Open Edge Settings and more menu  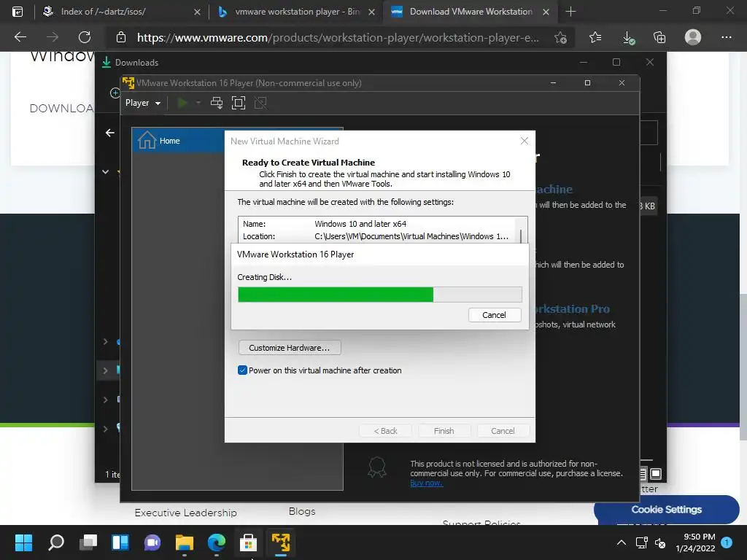coord(726,37)
